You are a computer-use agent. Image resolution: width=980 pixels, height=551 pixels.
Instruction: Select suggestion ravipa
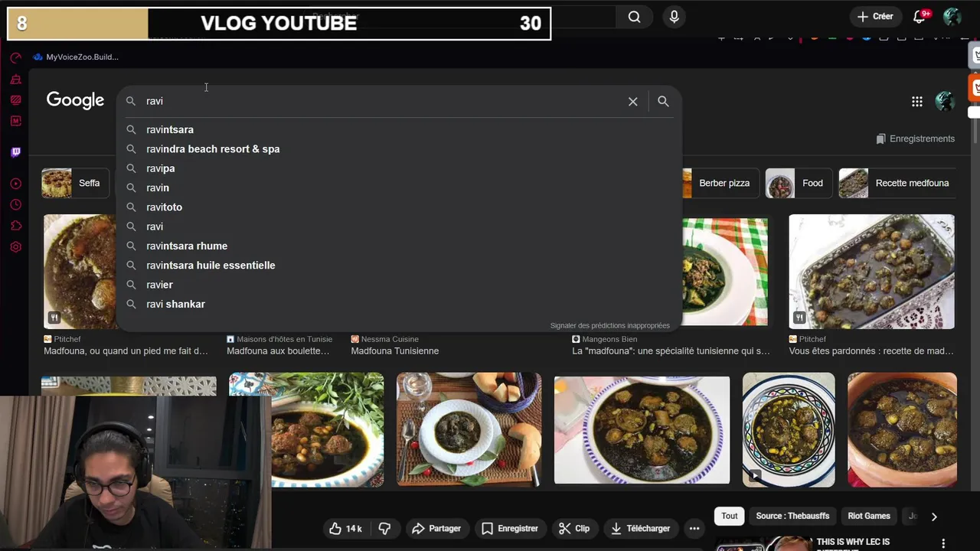398,168
